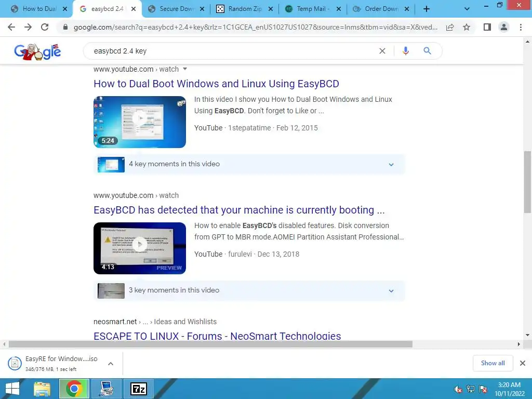Play the 5:24 dual boot video thumbnail
Image resolution: width=532 pixels, height=399 pixels.
(140, 122)
